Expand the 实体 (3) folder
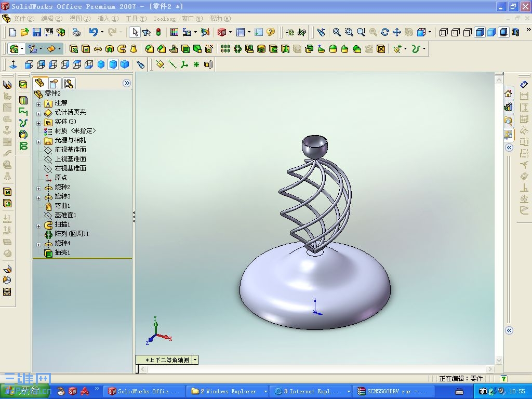 38,123
